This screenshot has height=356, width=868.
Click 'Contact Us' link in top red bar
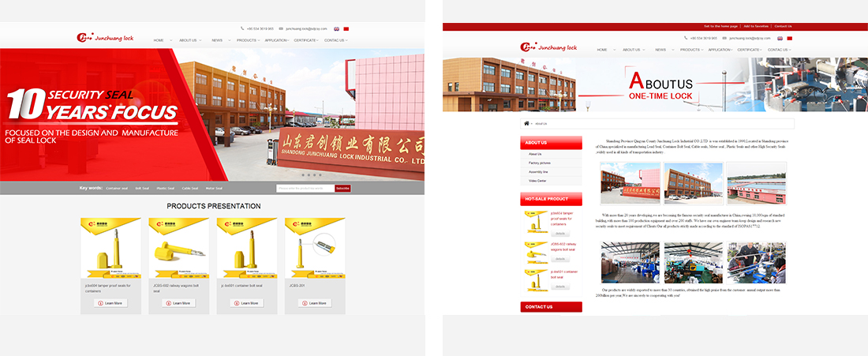(x=783, y=26)
